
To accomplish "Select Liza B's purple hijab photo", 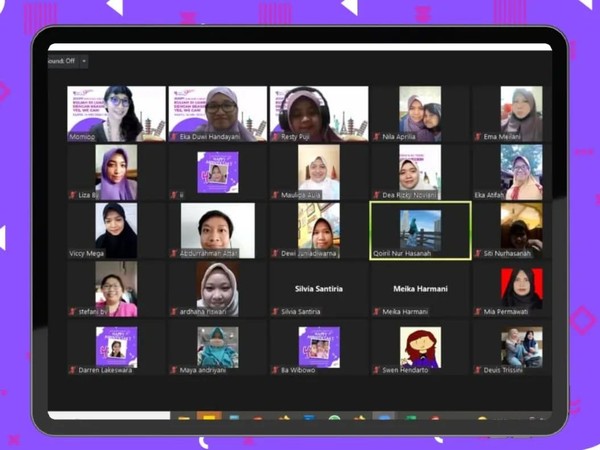I will point(116,172).
